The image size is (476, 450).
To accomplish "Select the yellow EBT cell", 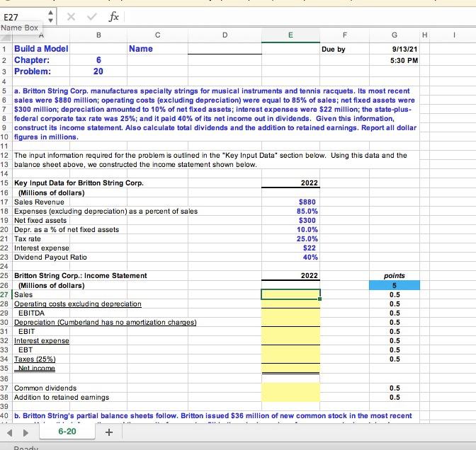I will [290, 350].
